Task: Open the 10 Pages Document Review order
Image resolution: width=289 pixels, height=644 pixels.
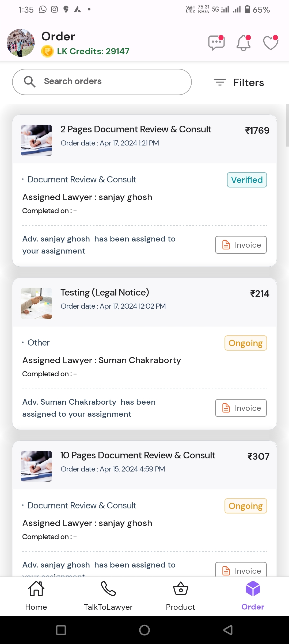Action: (138, 455)
